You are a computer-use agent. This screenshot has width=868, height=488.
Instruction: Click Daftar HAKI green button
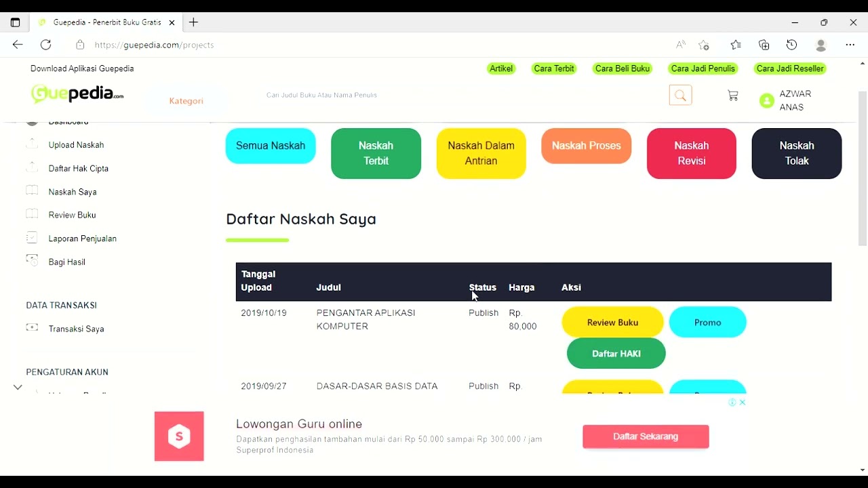pyautogui.click(x=616, y=354)
